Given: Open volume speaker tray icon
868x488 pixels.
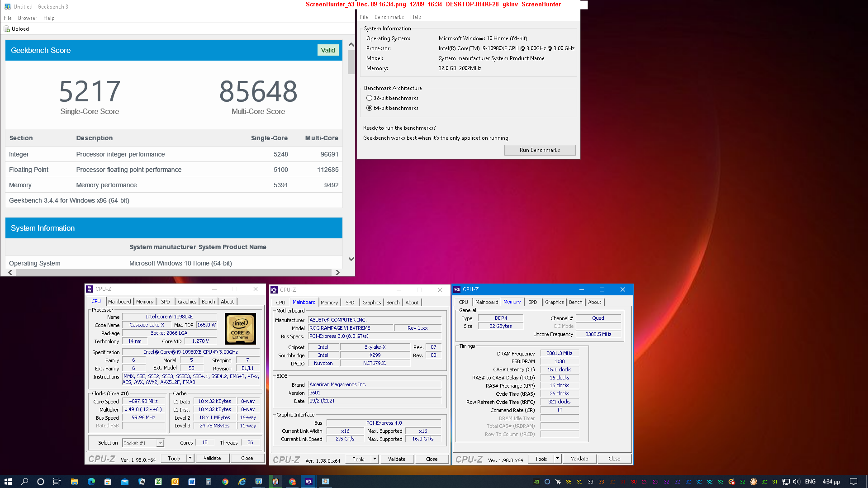Looking at the screenshot, I should point(797,482).
